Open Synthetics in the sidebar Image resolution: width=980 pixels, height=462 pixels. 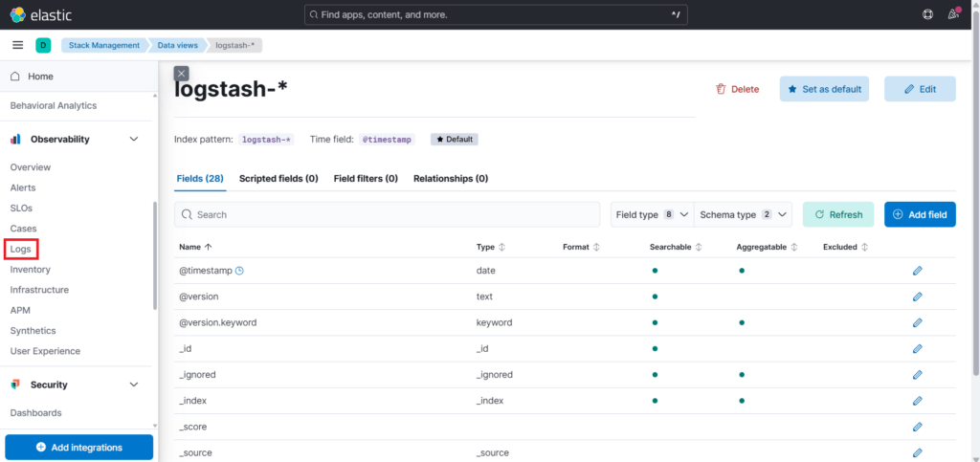click(x=33, y=330)
